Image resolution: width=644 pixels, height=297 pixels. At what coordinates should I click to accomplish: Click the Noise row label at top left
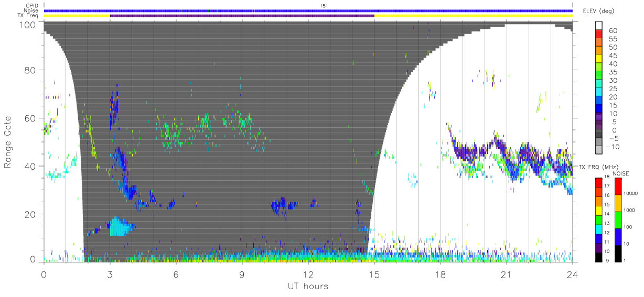pyautogui.click(x=31, y=10)
